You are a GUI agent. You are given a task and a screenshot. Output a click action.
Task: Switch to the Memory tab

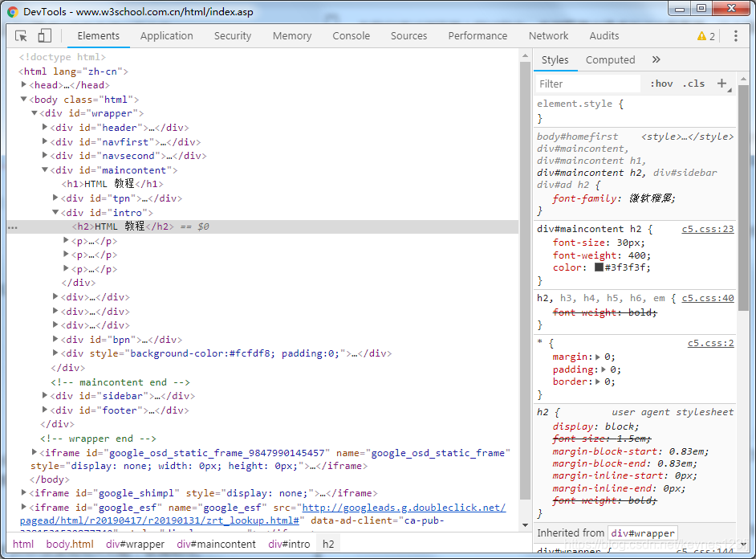pos(292,35)
